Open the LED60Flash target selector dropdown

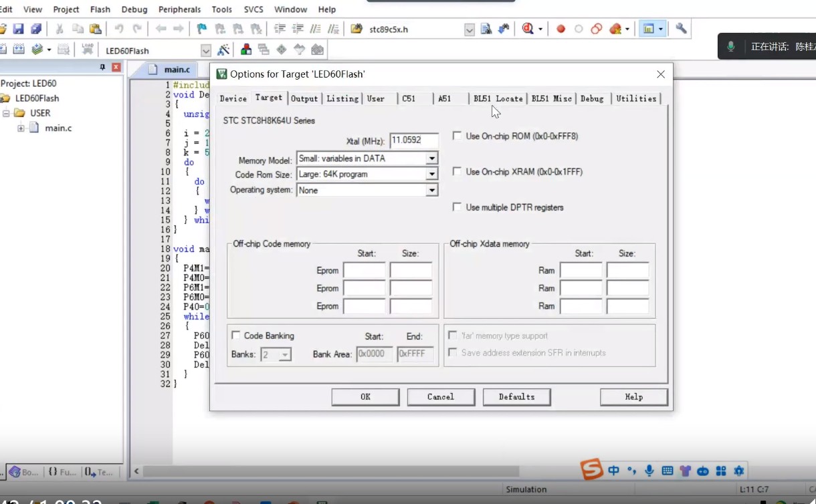tap(206, 51)
